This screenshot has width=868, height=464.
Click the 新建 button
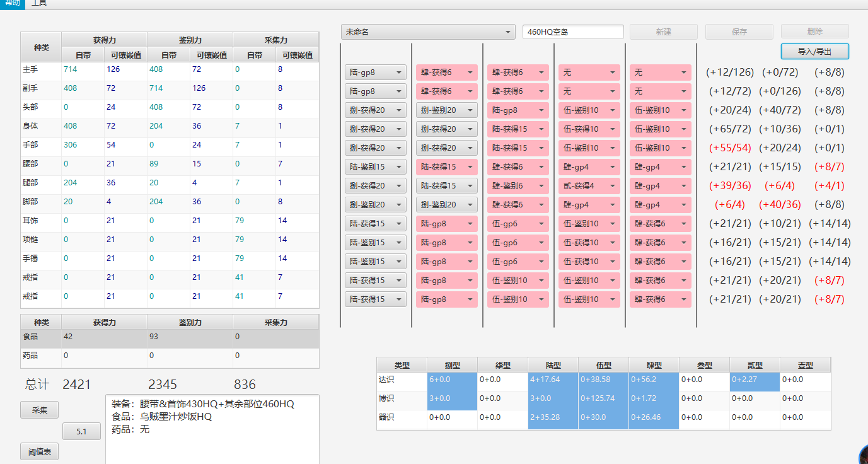click(663, 32)
